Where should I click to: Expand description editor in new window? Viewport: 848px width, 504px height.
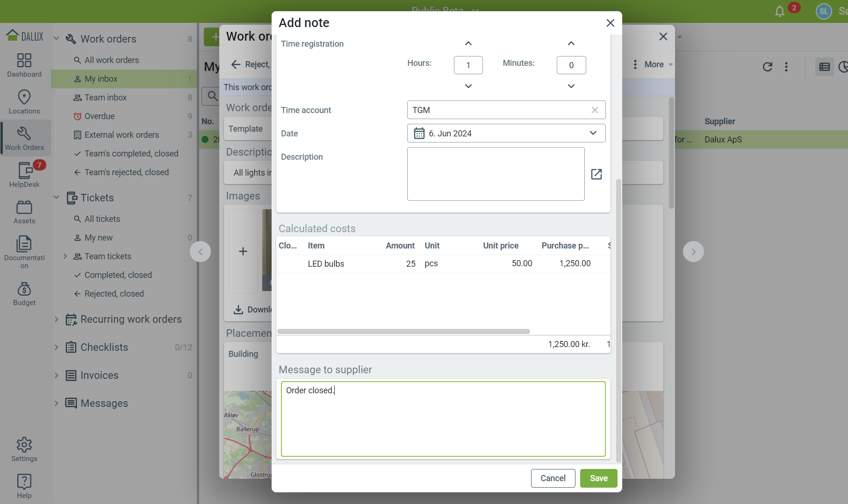pos(596,174)
